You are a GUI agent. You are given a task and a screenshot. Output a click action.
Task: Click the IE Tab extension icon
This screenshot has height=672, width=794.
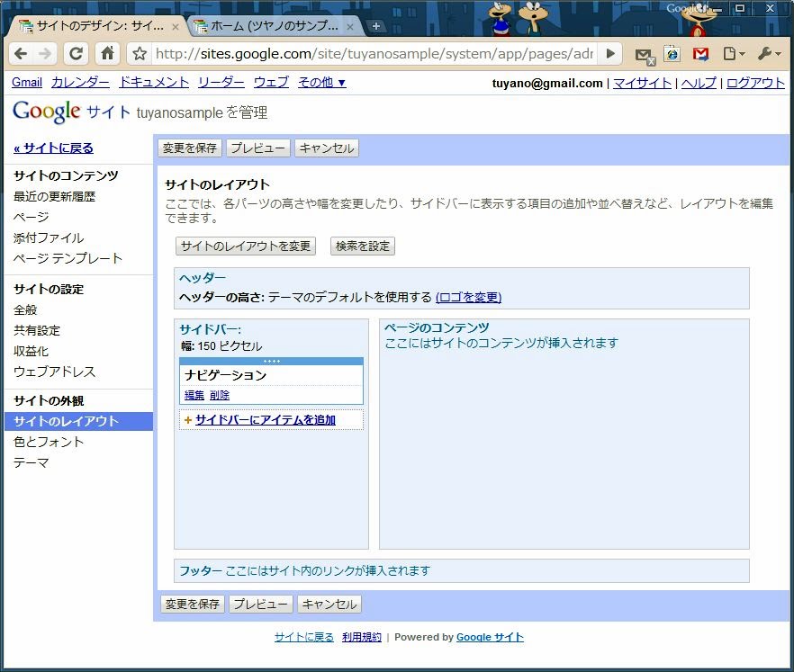pyautogui.click(x=672, y=54)
